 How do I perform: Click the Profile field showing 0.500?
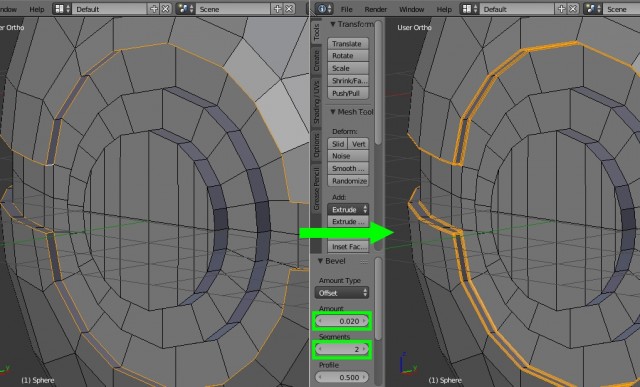coord(342,378)
